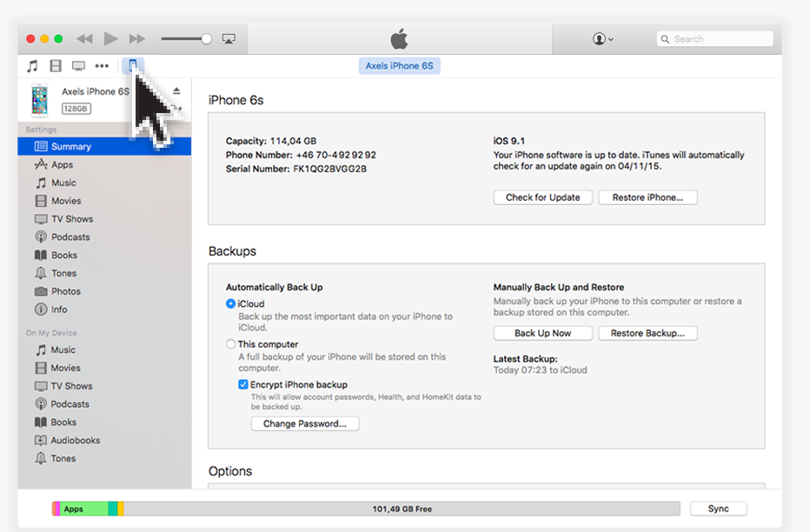Click into the Search field

[715, 39]
